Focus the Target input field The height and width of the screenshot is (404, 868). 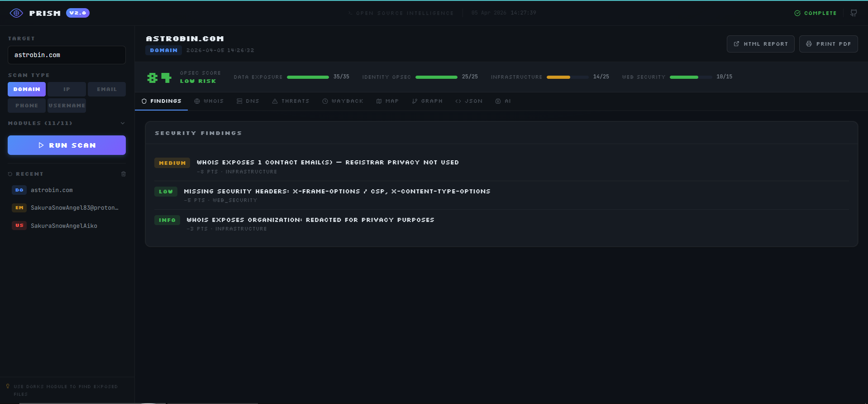coord(67,55)
